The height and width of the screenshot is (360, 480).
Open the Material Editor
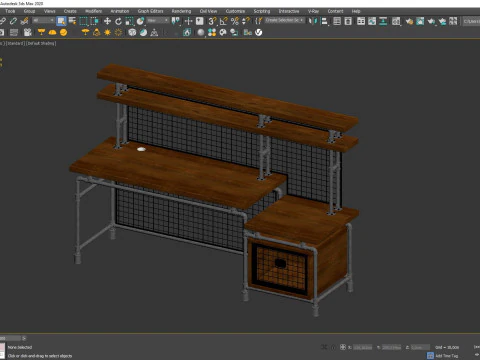[396, 21]
